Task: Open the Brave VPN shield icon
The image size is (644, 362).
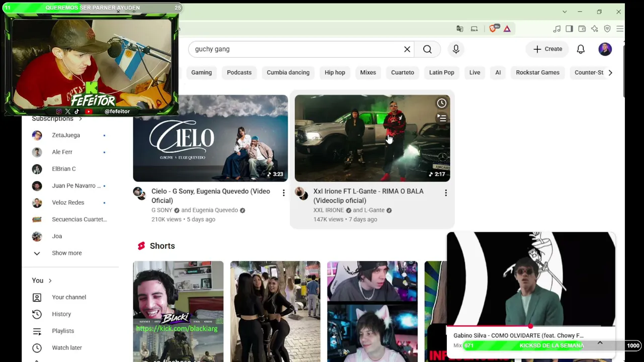Action: coord(607,29)
